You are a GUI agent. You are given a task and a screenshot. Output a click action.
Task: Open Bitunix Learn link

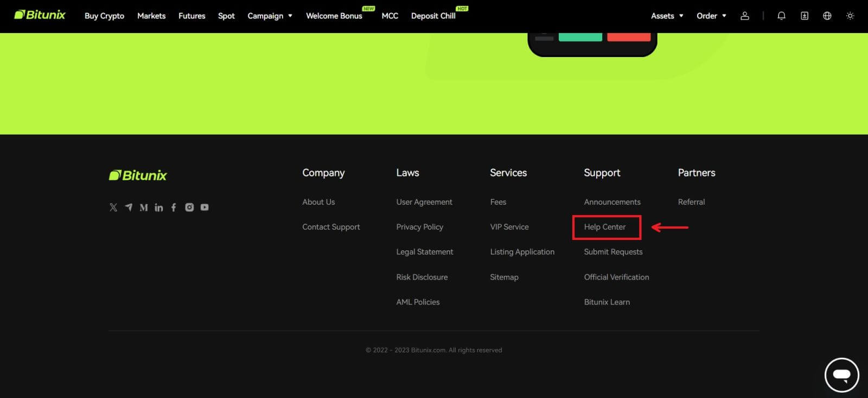607,302
